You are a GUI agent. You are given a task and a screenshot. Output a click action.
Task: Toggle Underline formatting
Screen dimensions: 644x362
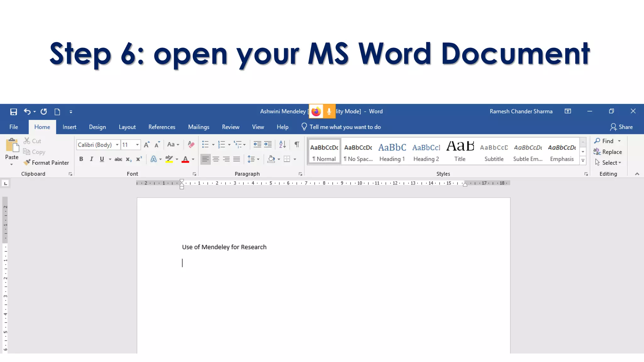pos(102,159)
